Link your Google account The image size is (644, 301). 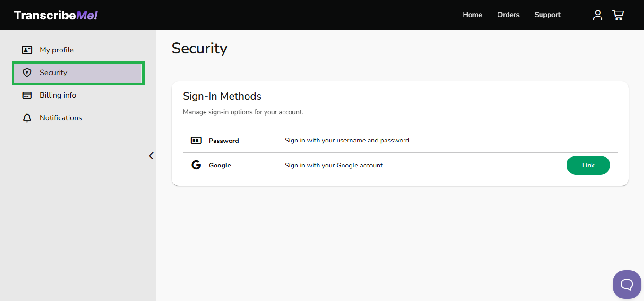[588, 165]
